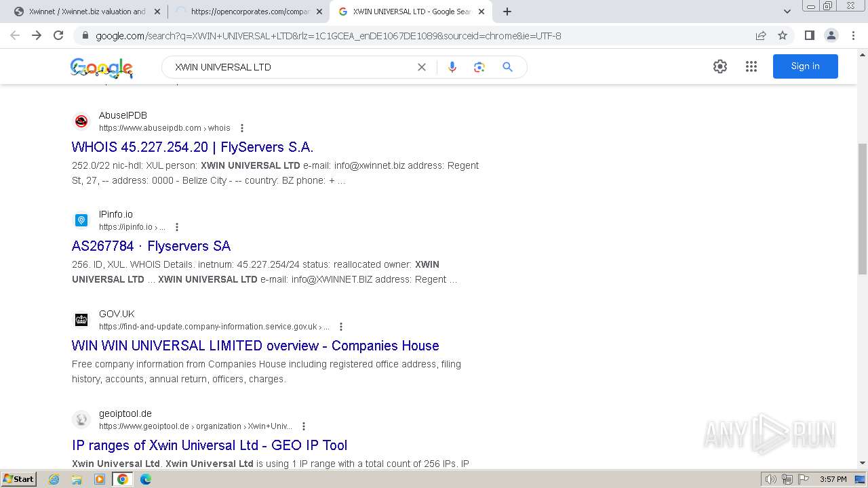The height and width of the screenshot is (488, 868).
Task: Click the 3:57 PM taskbar clock
Action: pyautogui.click(x=833, y=479)
